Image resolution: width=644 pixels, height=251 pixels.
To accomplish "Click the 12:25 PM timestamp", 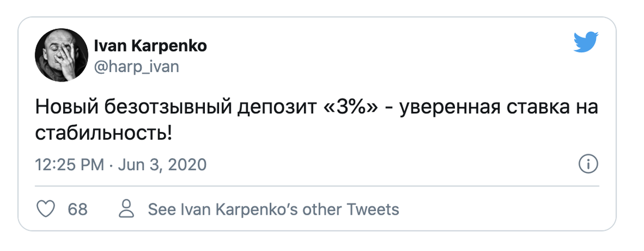I will [70, 165].
